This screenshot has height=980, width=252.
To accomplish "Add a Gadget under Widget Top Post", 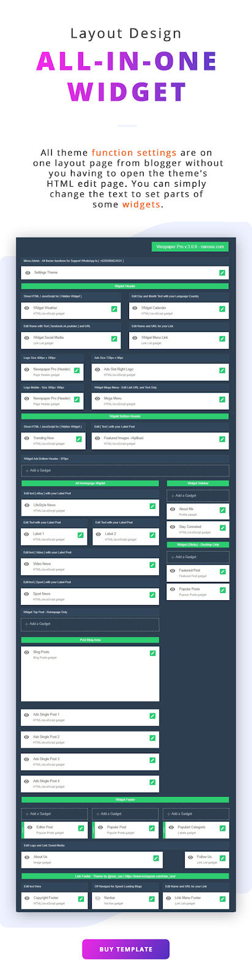I will (90, 624).
